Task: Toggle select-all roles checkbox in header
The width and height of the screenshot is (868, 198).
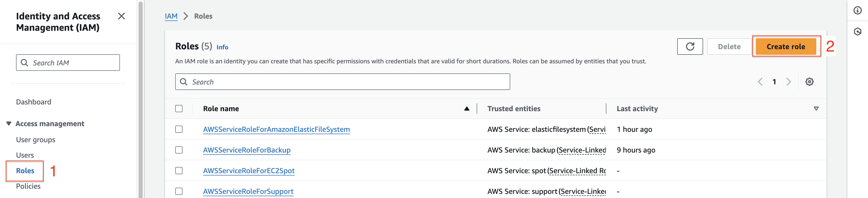Action: pos(179,109)
